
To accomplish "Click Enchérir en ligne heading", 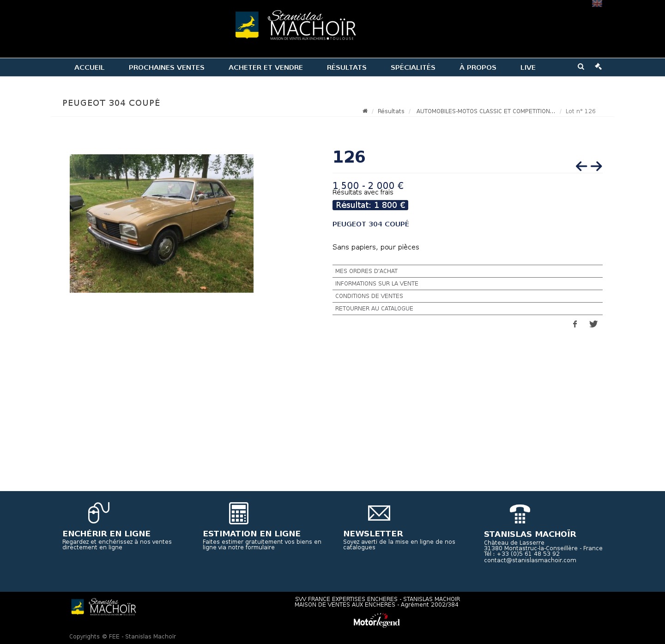I will [106, 534].
